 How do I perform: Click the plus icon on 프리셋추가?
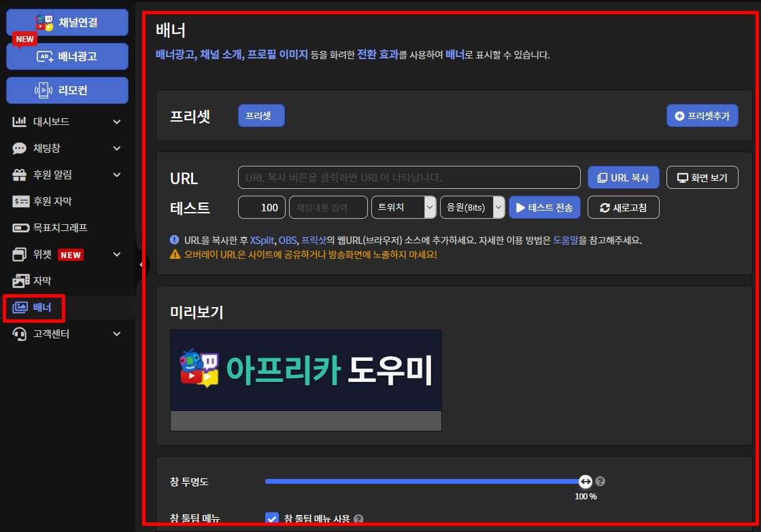click(x=679, y=116)
